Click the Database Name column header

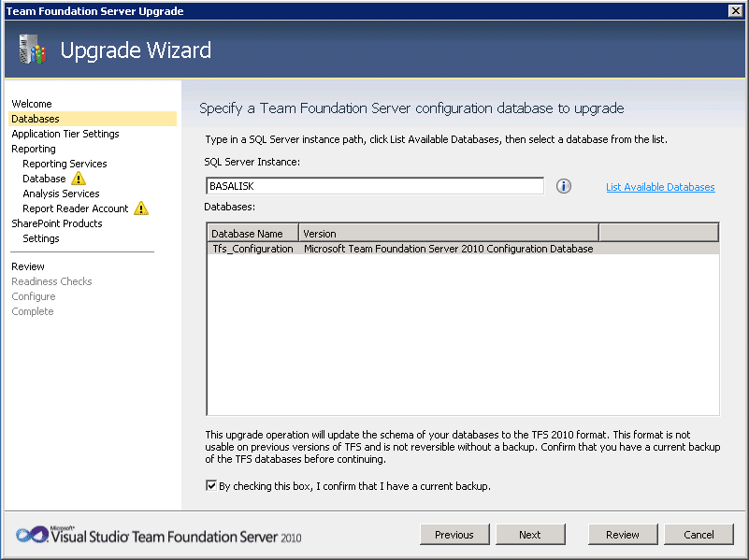click(252, 233)
